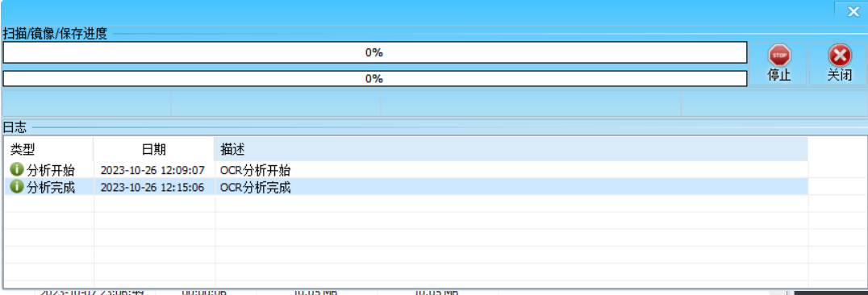
Task: Select the 分析开始 type cell
Action: click(x=49, y=170)
